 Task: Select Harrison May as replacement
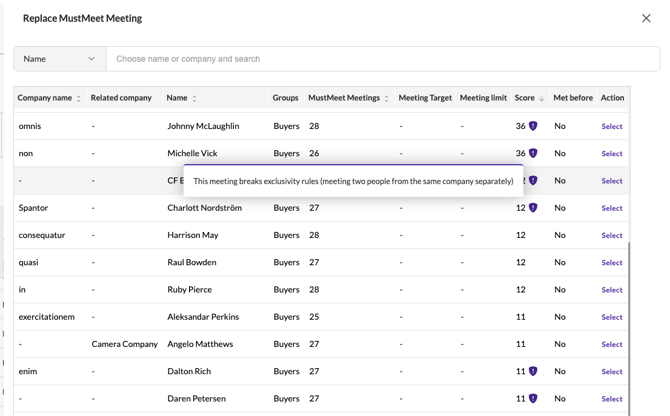[611, 235]
